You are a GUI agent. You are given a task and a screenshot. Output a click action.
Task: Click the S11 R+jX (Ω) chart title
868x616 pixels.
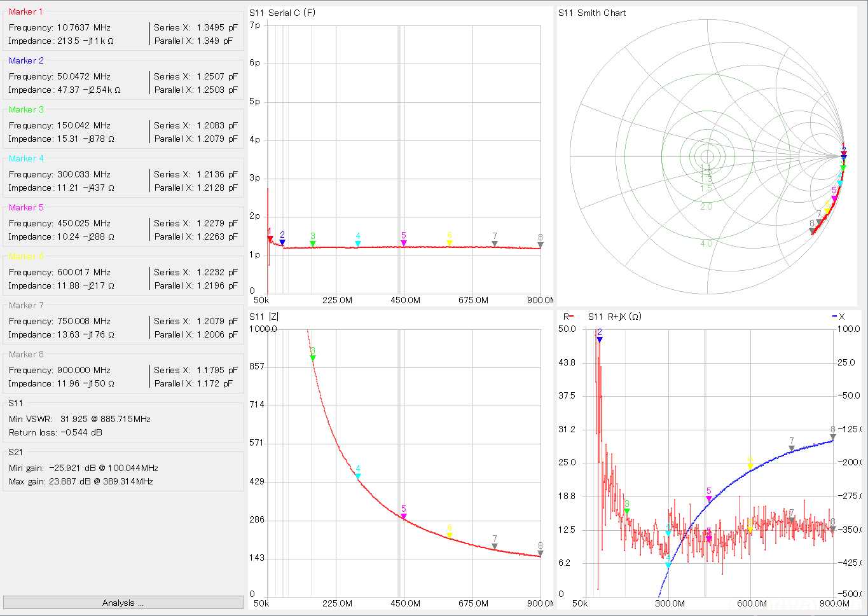[x=614, y=316]
